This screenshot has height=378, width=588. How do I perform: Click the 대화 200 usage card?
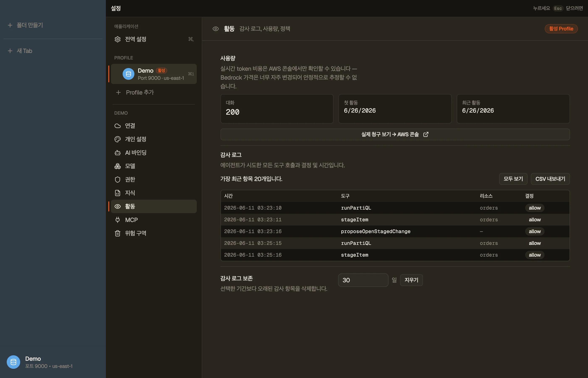tap(277, 109)
